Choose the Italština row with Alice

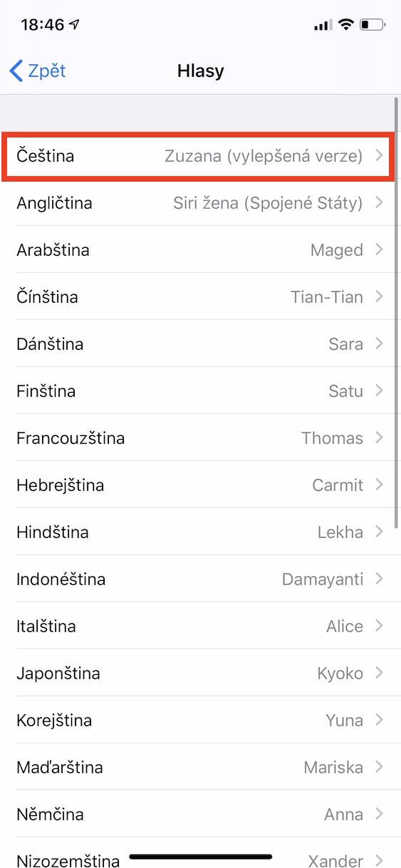pos(200,626)
